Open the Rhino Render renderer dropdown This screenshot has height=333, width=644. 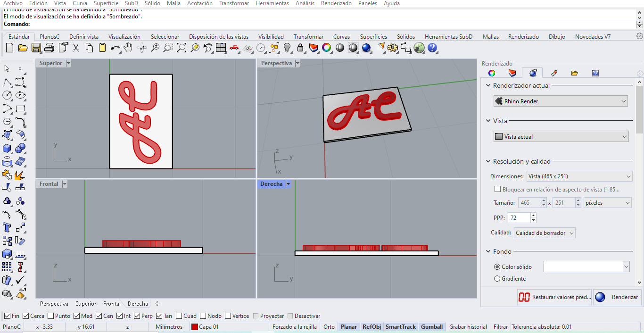(561, 101)
